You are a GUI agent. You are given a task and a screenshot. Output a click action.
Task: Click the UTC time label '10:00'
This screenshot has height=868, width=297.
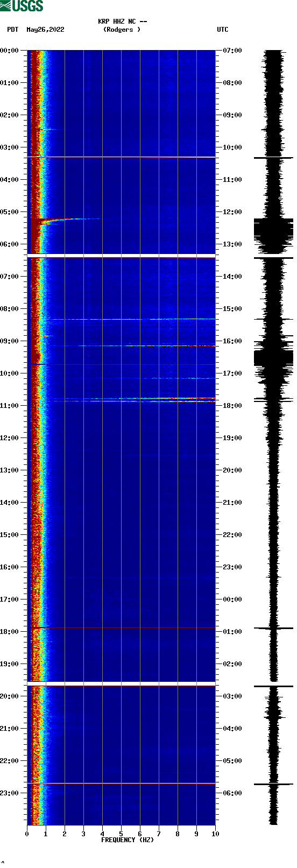[x=232, y=147]
